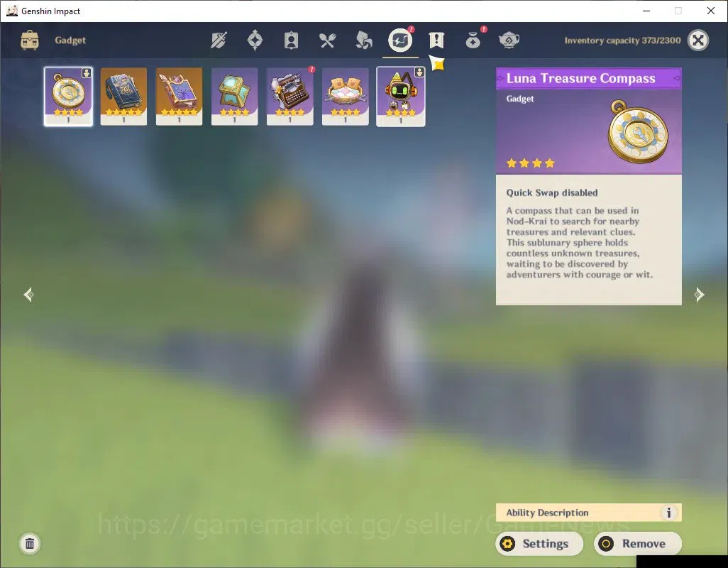Viewport: 728px width, 568px height.
Task: Select the teal crystal box gadget
Action: coord(234,96)
